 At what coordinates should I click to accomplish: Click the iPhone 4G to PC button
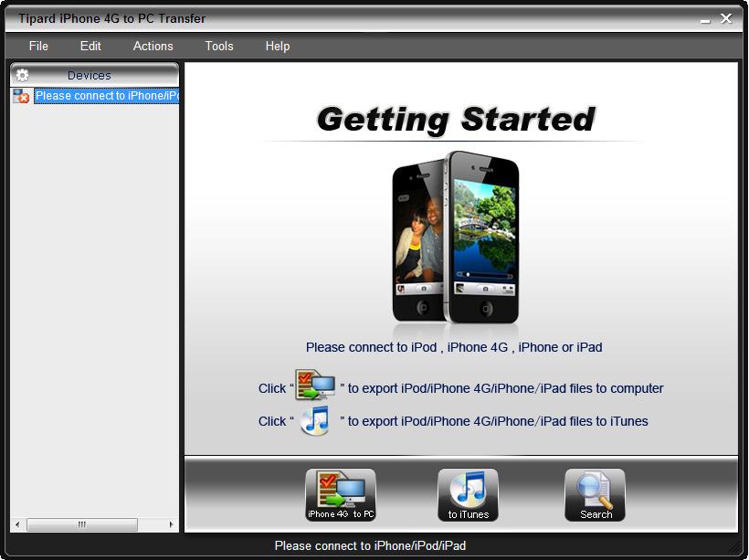pos(341,494)
